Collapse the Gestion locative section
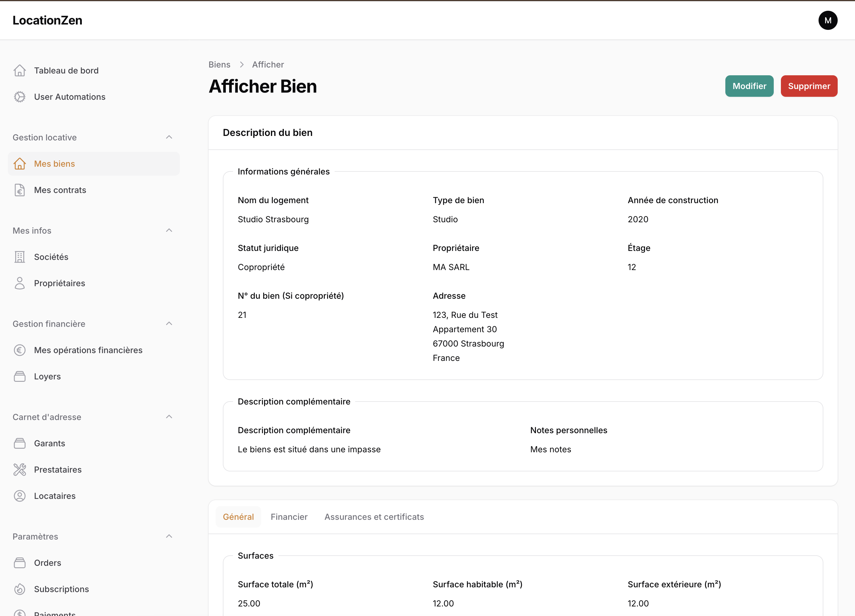 169,137
